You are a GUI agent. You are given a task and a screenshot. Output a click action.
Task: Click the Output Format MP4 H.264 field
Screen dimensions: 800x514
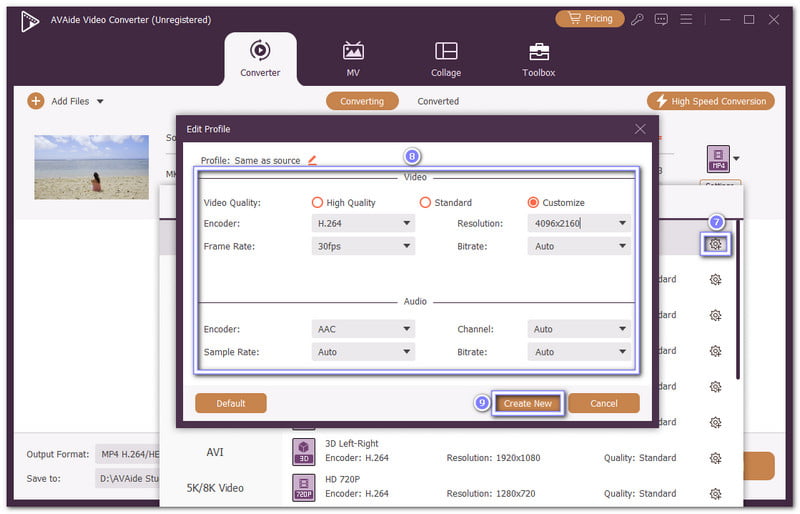[x=128, y=454]
